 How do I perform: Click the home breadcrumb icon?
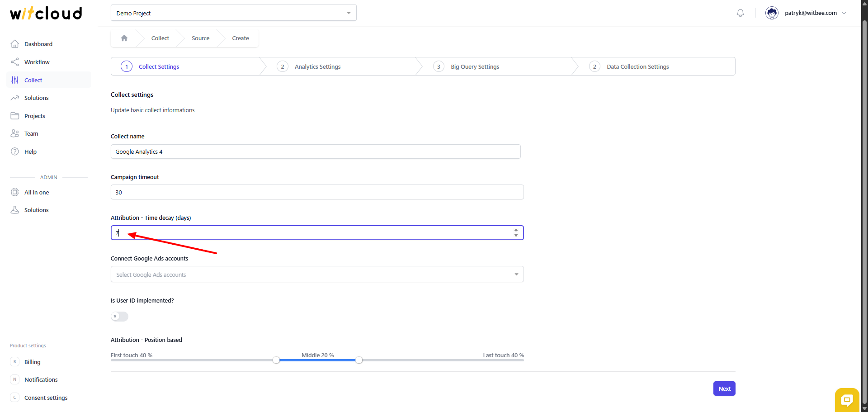coord(124,38)
